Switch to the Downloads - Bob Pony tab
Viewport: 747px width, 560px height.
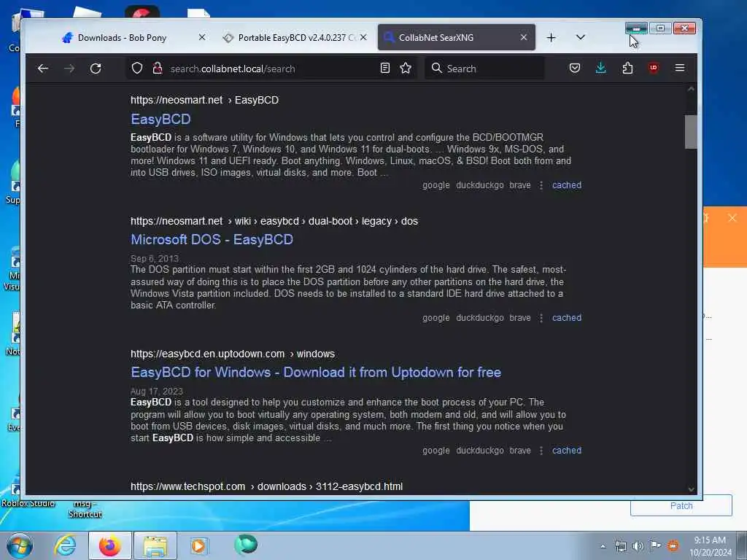point(135,38)
